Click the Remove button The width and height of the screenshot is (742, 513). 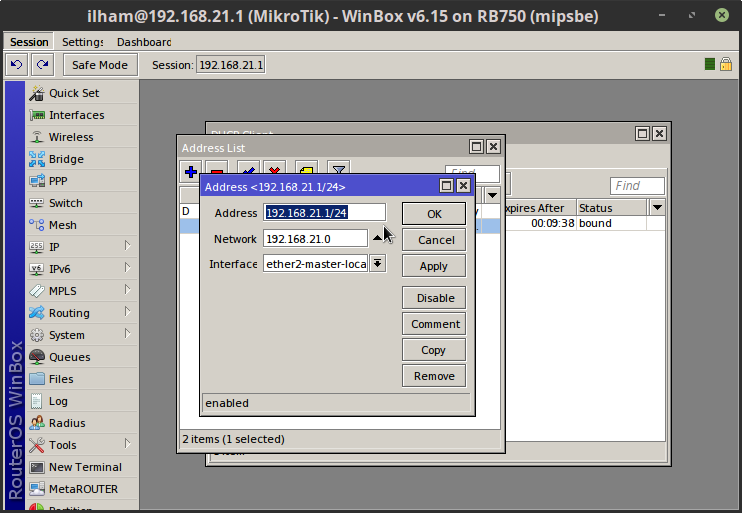434,376
